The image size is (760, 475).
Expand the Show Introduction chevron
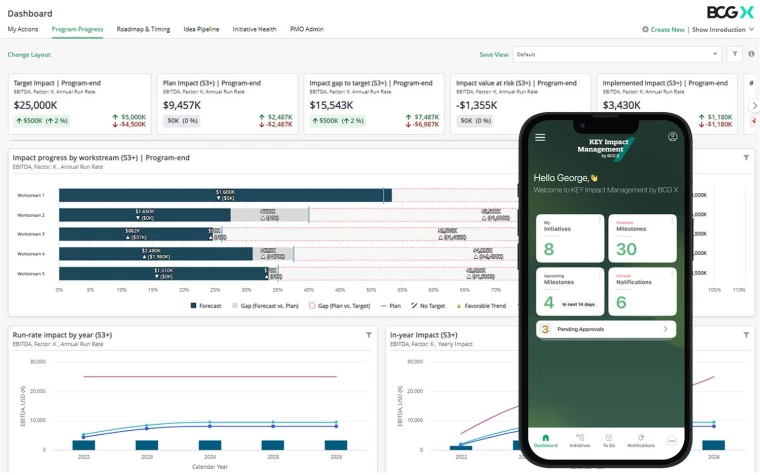point(751,29)
